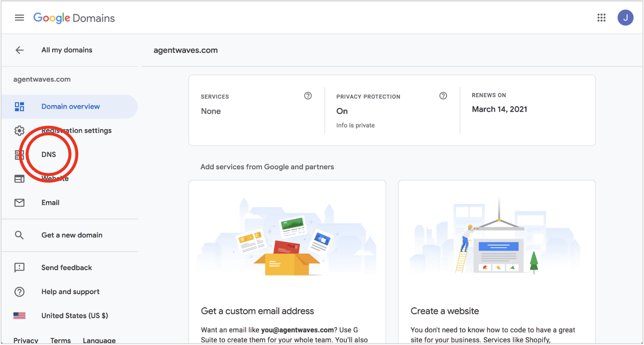This screenshot has height=345, width=644.
Task: Click the DNS grid icon
Action: [x=19, y=155]
